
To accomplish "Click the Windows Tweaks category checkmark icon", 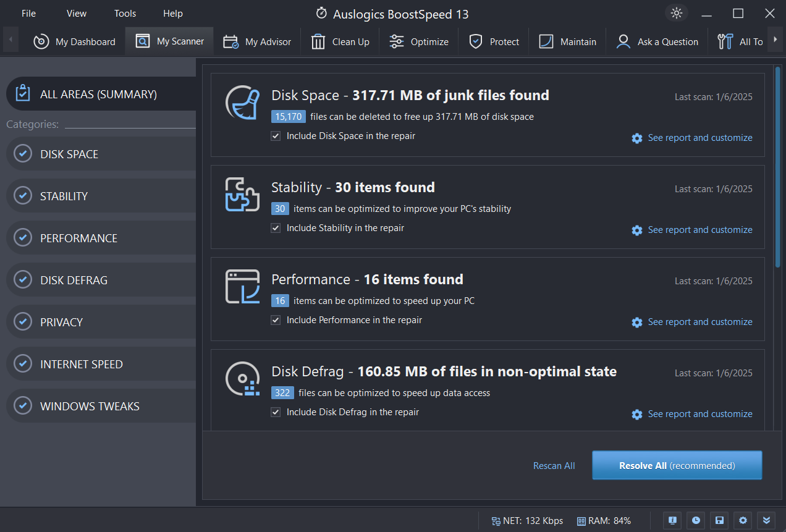I will (x=23, y=406).
